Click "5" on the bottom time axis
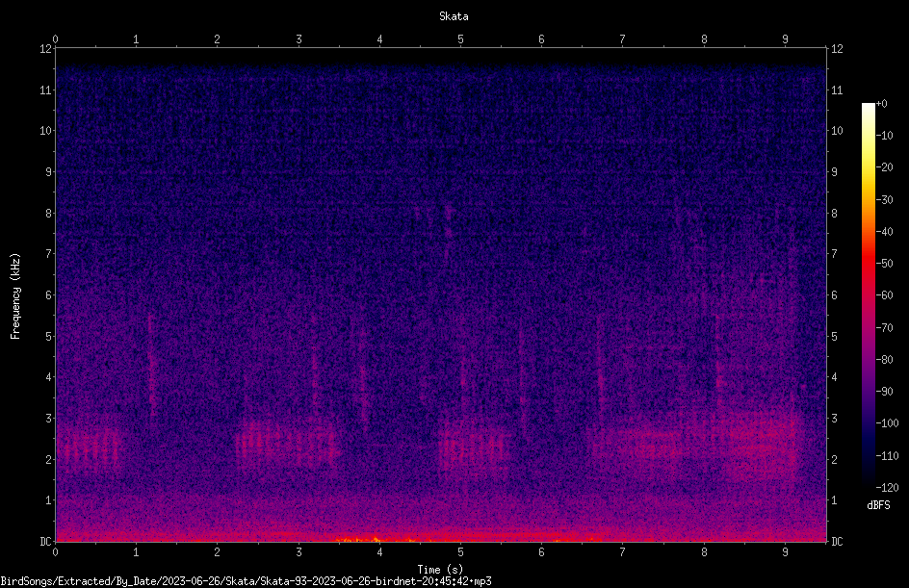 coord(461,552)
